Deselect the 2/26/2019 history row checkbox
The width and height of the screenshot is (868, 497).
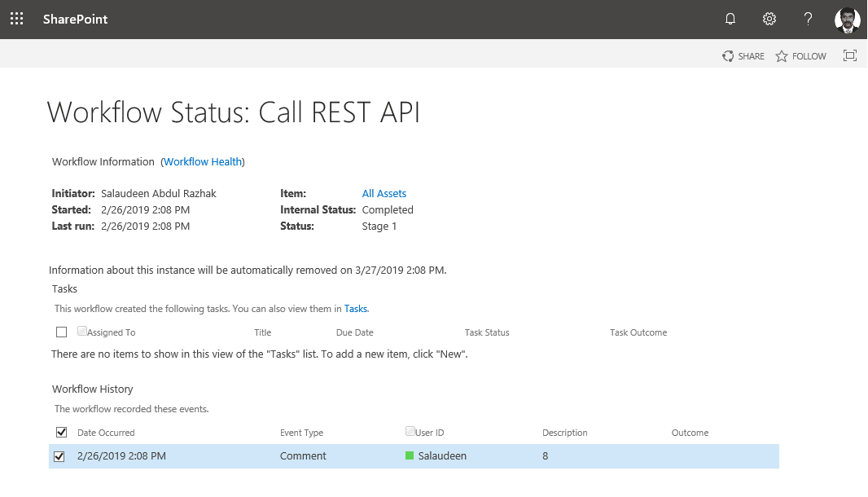click(59, 456)
